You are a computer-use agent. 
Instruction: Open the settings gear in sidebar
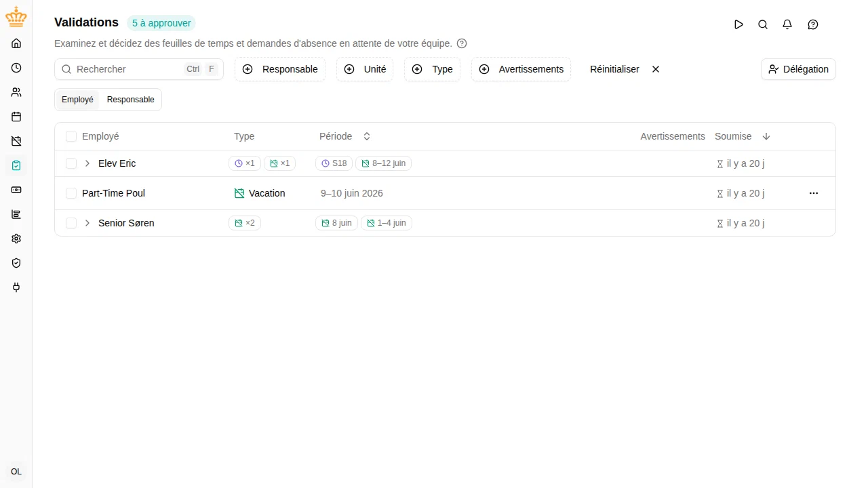(x=16, y=239)
